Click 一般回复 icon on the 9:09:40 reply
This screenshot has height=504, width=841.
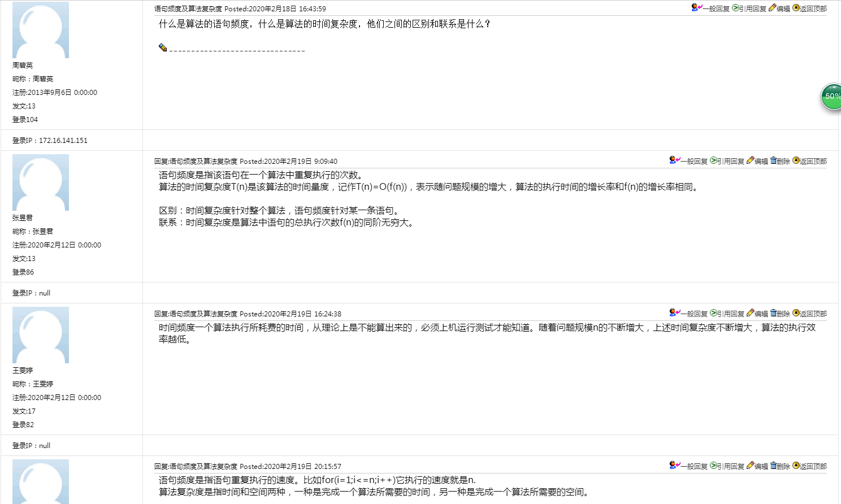674,160
